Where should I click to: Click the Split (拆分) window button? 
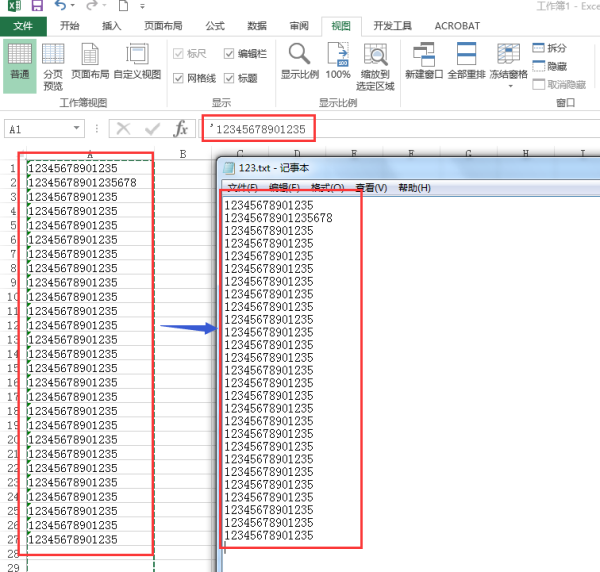tap(549, 48)
